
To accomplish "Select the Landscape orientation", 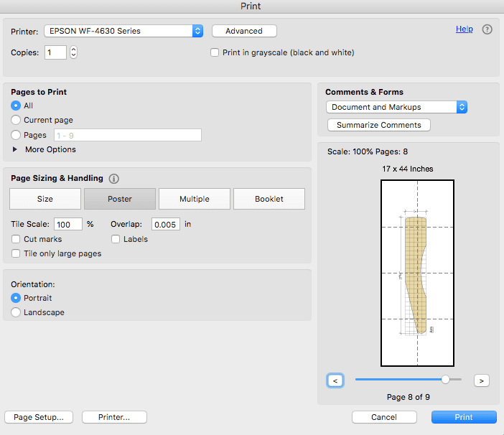I will click(17, 312).
